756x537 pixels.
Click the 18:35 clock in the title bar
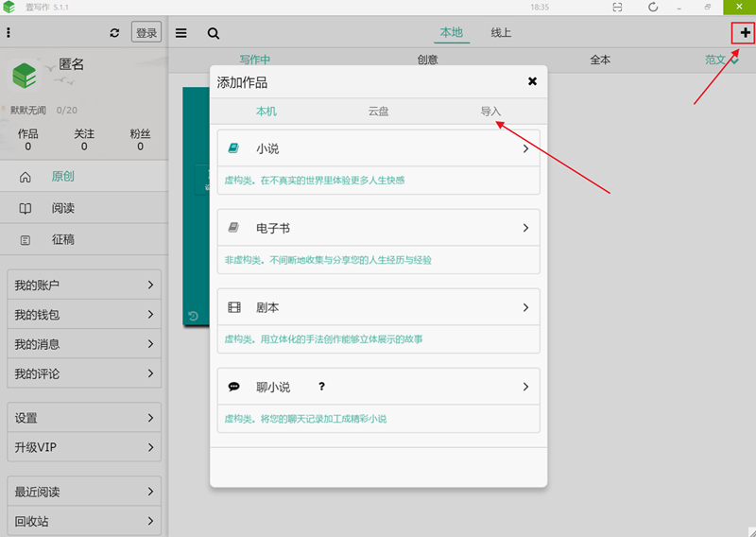tap(540, 8)
